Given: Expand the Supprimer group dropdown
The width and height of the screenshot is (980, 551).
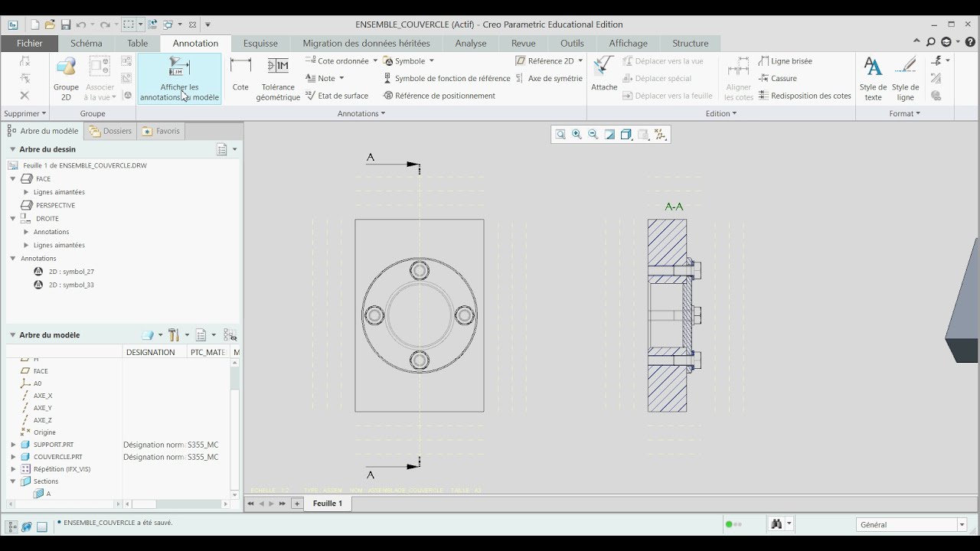Looking at the screenshot, I should click(x=24, y=113).
